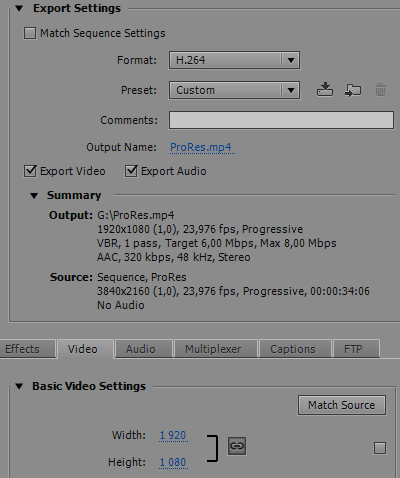Click the 'No Audio' source text
The height and width of the screenshot is (478, 400).
click(x=121, y=305)
